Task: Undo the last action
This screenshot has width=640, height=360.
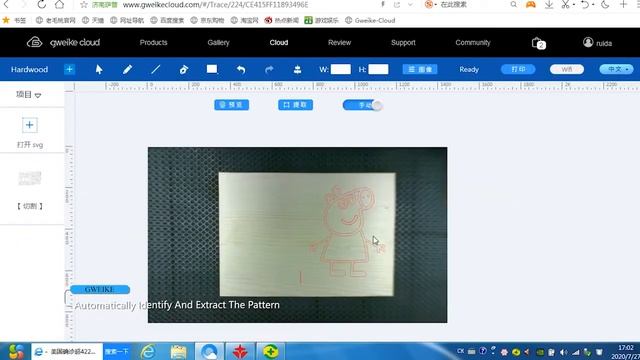Action: (x=241, y=69)
